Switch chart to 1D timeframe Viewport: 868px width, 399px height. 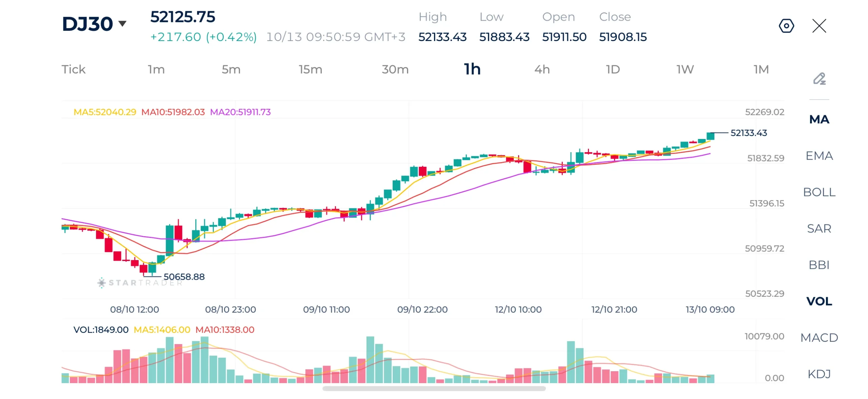613,69
